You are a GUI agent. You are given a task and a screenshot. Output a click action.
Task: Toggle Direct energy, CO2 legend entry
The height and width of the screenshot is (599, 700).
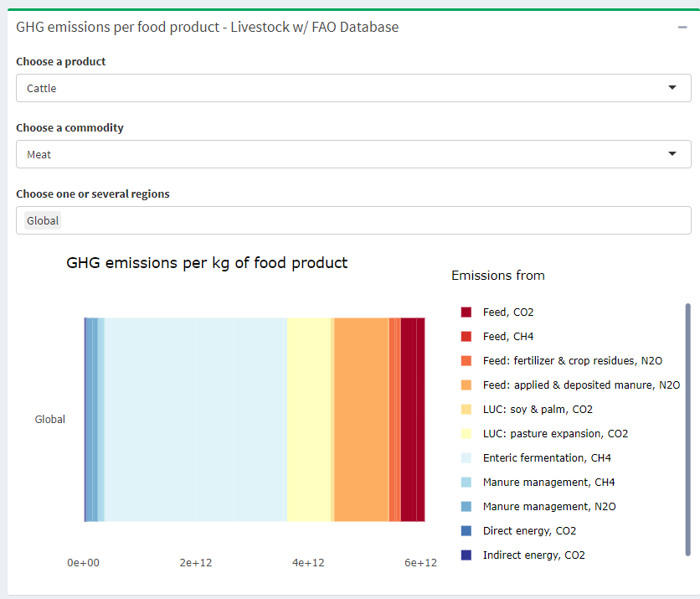click(x=529, y=531)
